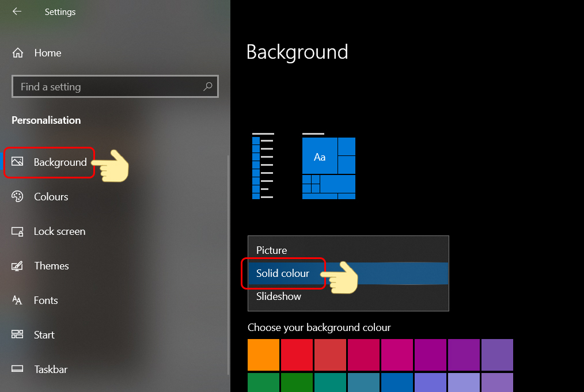This screenshot has height=392, width=584.
Task: Open the Start personalisation page
Action: point(44,334)
